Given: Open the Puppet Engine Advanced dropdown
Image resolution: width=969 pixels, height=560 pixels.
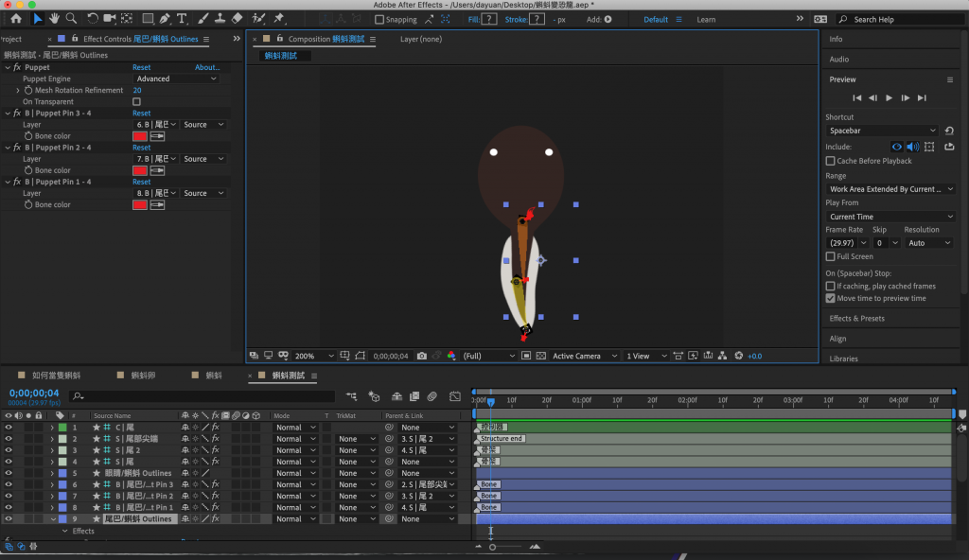Looking at the screenshot, I should pyautogui.click(x=176, y=79).
